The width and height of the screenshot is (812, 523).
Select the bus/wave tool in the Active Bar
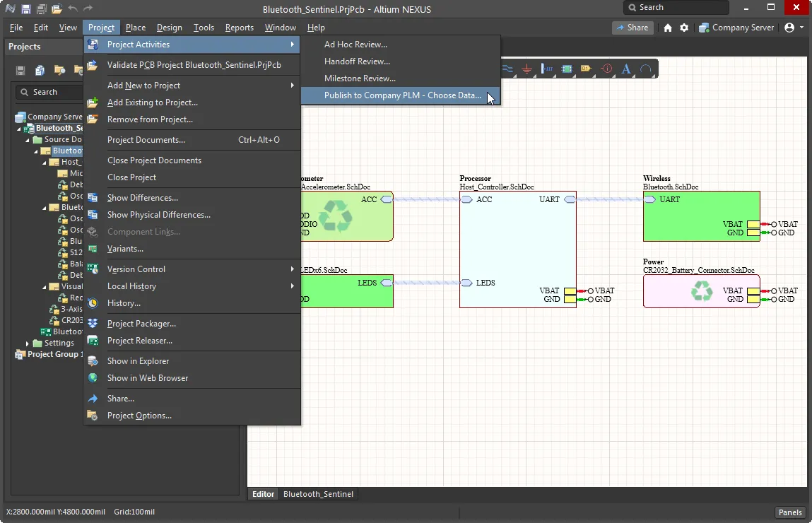pyautogui.click(x=507, y=69)
